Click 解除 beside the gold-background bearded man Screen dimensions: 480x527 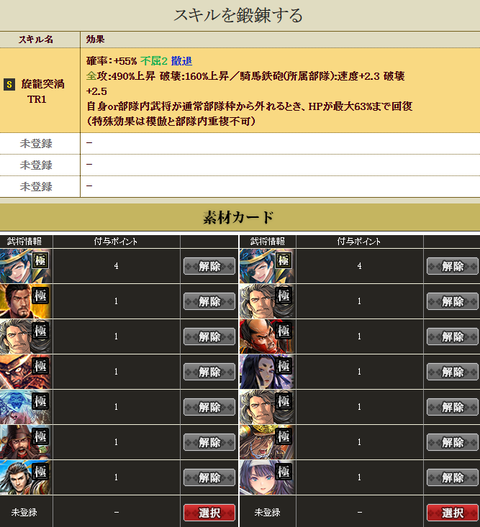click(209, 301)
